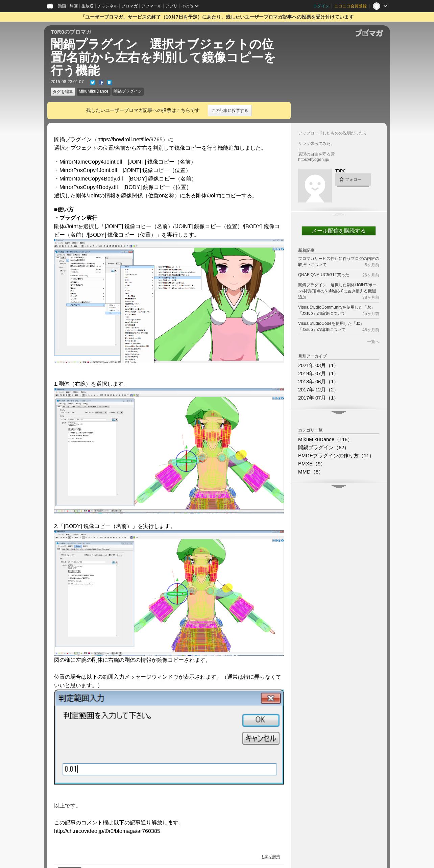
Task: Open the ブロマガ menu item
Action: 129,6
